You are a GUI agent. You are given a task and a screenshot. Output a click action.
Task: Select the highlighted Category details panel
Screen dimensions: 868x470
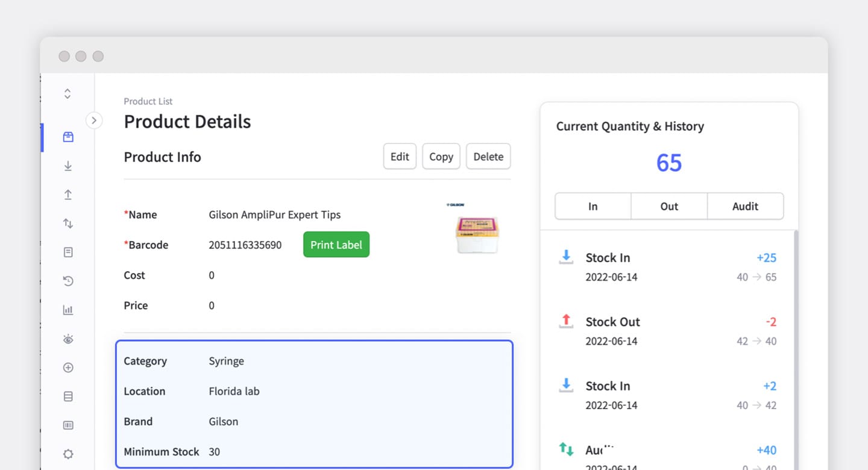(x=314, y=404)
